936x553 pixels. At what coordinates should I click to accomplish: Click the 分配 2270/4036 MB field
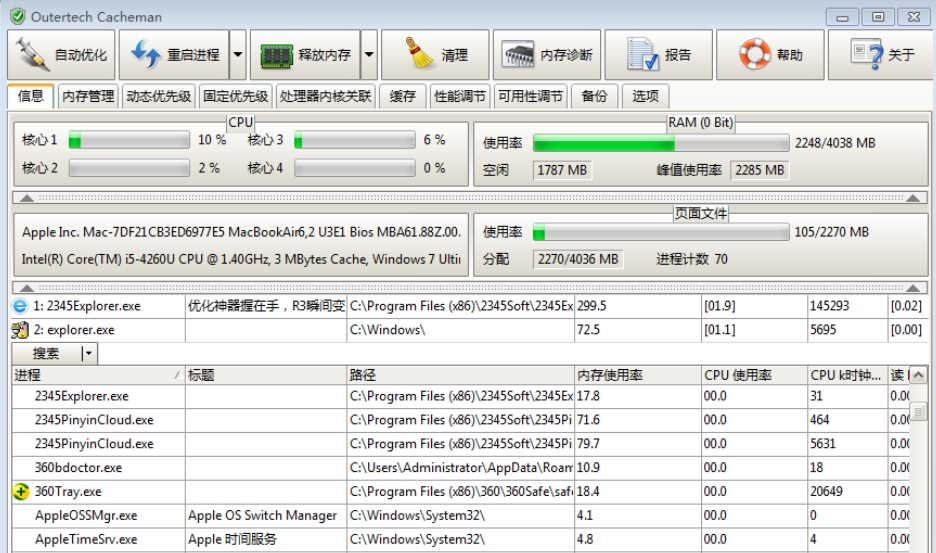pos(578,259)
